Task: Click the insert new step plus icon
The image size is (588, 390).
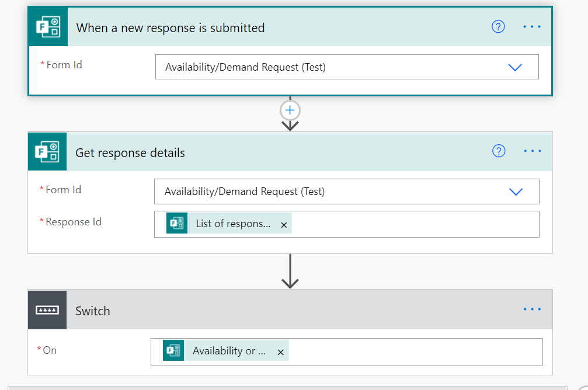Action: coord(290,110)
